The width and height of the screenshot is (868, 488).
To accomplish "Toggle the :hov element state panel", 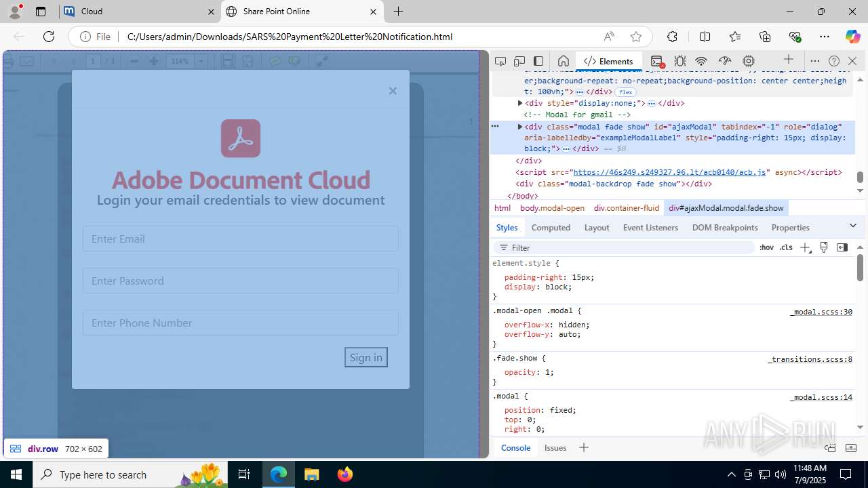I will click(766, 248).
